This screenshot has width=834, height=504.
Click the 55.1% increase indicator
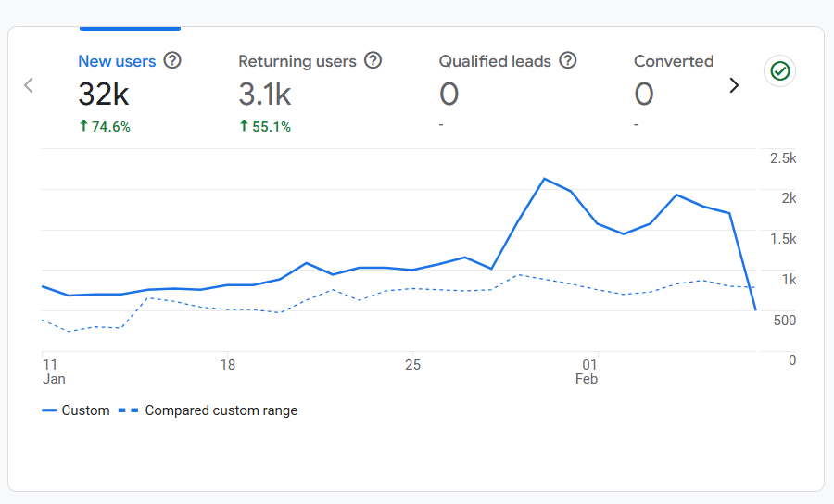264,127
